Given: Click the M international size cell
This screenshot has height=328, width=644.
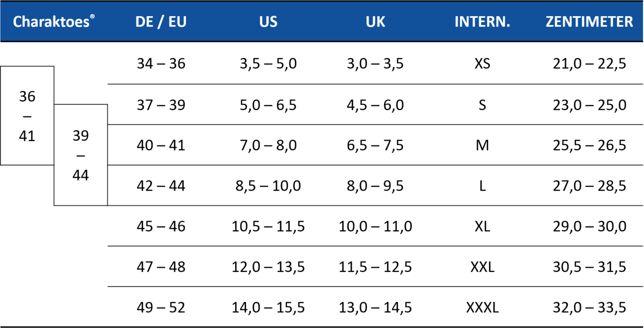Looking at the screenshot, I should (x=482, y=146).
